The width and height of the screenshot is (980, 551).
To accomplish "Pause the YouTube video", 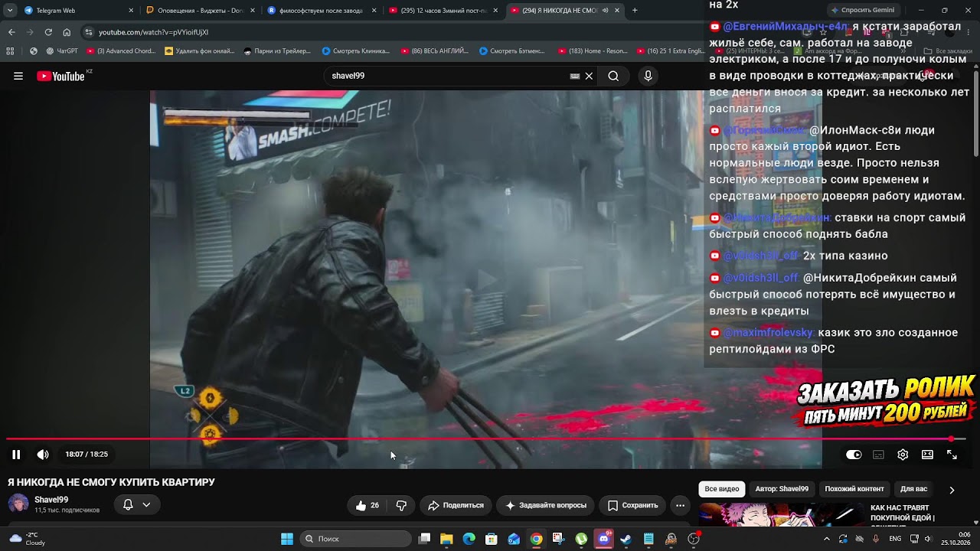I will 16,455.
